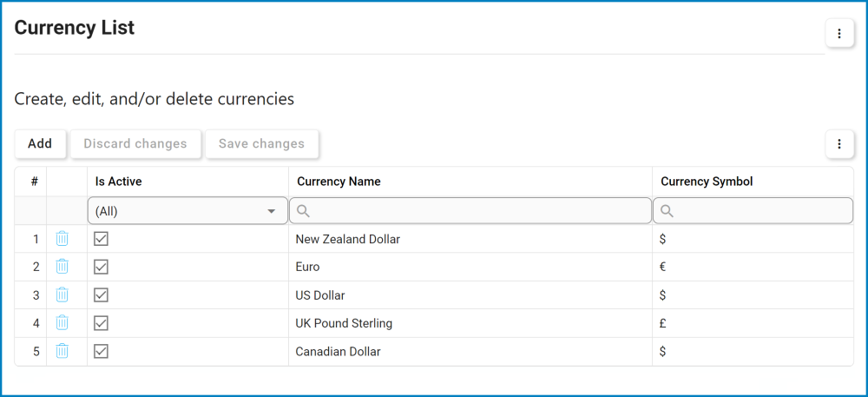Open the grid three-dot options menu
868x397 pixels.
click(x=839, y=144)
